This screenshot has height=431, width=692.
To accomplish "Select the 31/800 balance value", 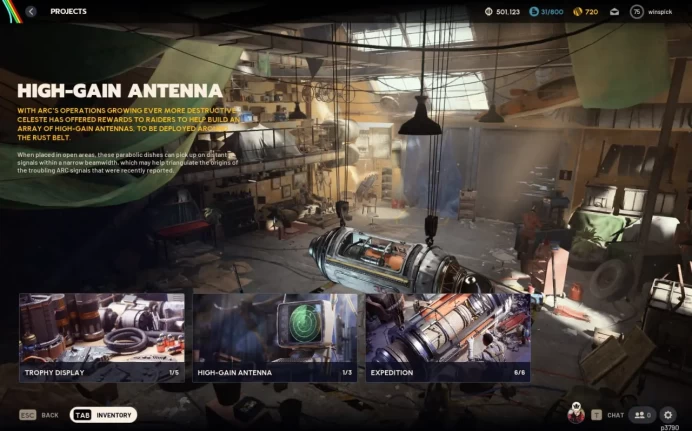I will tap(553, 12).
